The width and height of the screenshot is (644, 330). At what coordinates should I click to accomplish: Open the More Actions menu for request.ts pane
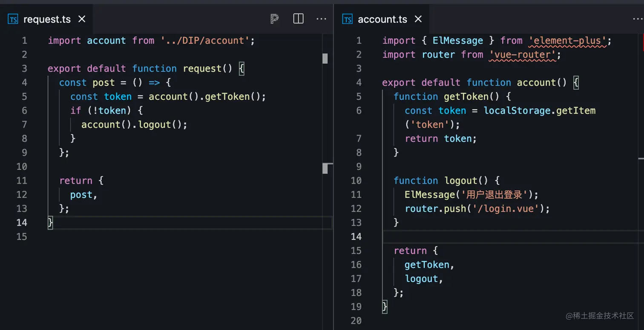click(321, 19)
